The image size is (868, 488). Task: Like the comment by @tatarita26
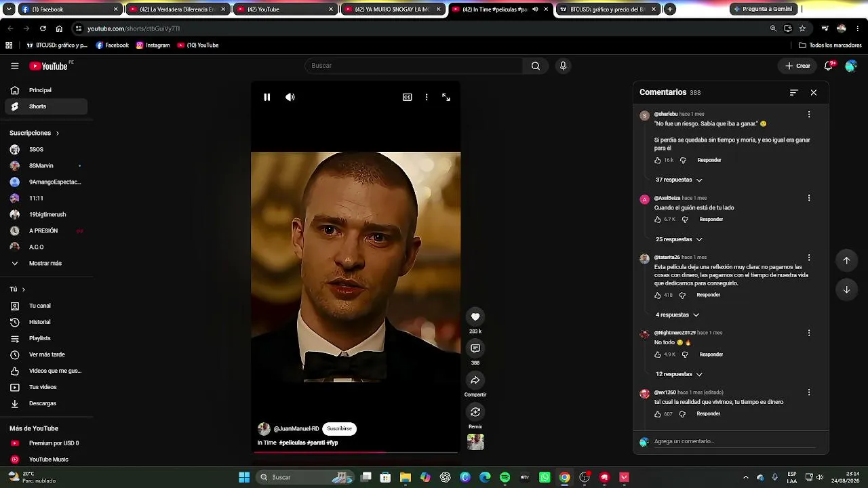pos(658,296)
